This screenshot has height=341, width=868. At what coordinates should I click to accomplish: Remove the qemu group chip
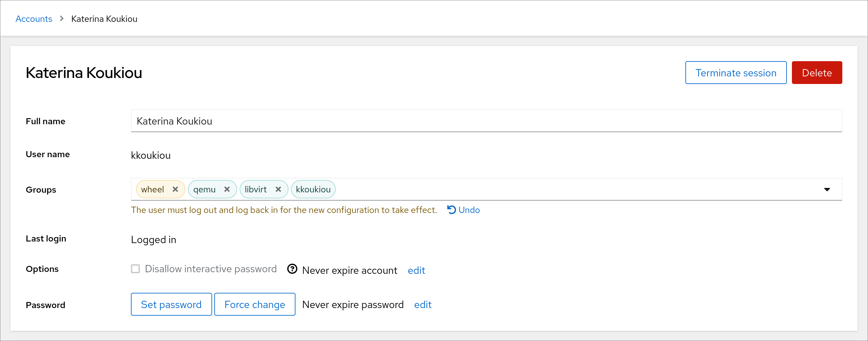coord(227,190)
